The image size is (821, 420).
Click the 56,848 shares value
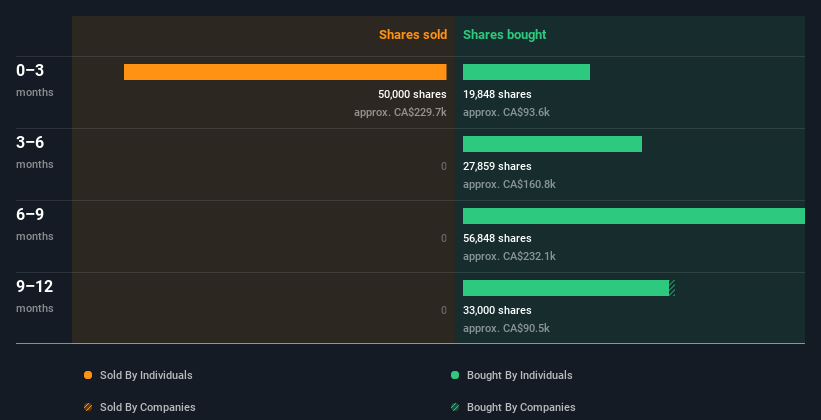point(497,238)
